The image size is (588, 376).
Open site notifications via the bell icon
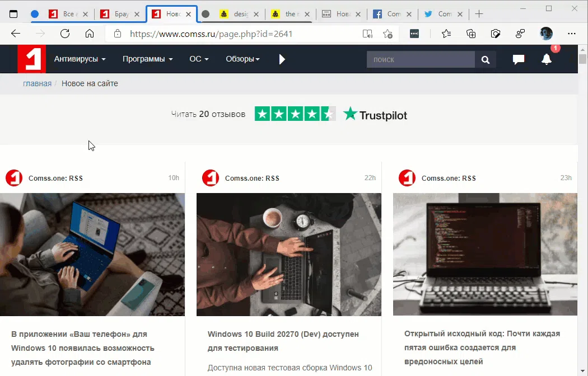point(547,59)
